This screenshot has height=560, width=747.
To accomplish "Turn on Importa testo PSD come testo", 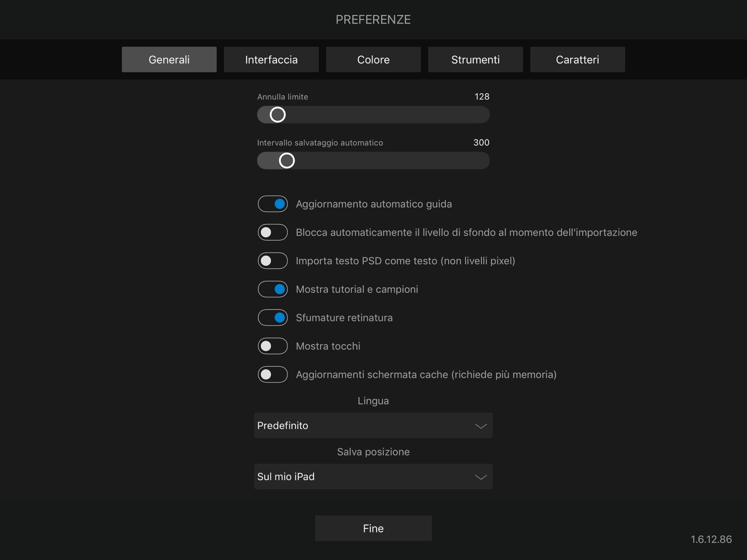I will pos(273,261).
